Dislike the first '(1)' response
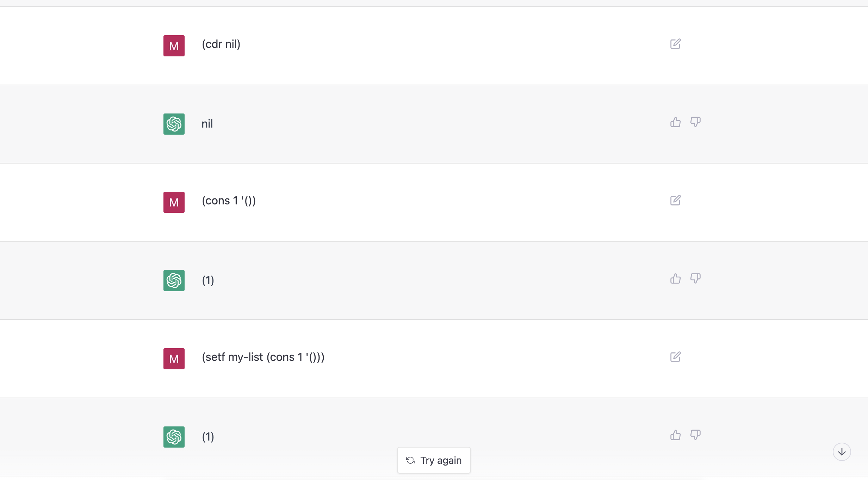The height and width of the screenshot is (480, 868). tap(695, 278)
